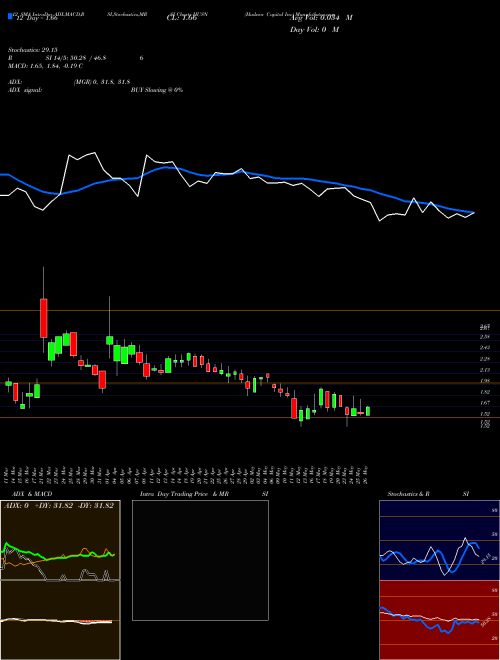
Task: Open the blue-background Stochastics chart
Action: click(439, 540)
